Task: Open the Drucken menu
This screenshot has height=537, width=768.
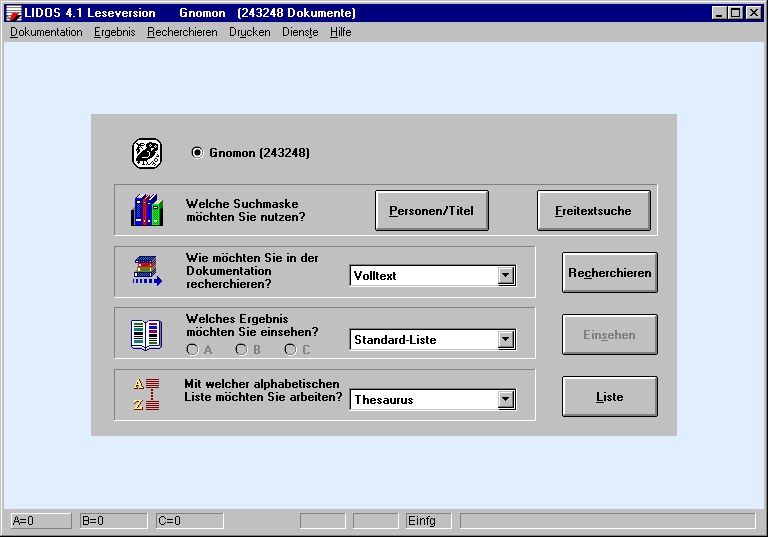Action: click(x=250, y=32)
